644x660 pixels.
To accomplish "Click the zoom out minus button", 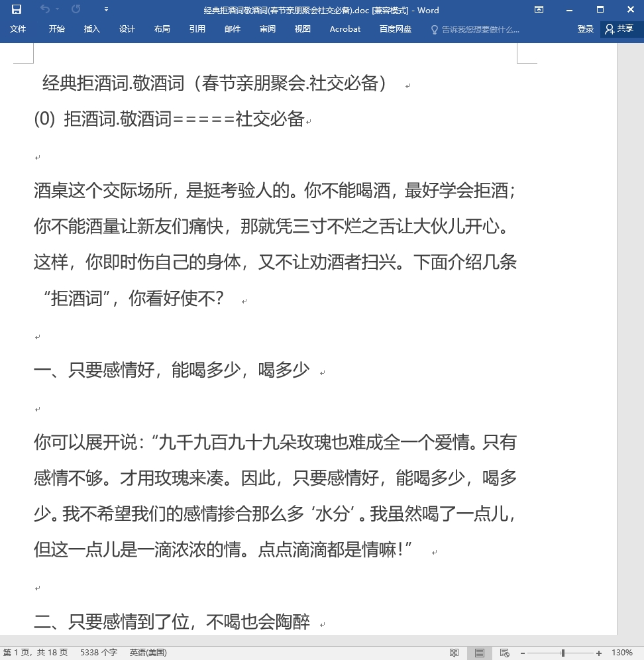I will (522, 653).
